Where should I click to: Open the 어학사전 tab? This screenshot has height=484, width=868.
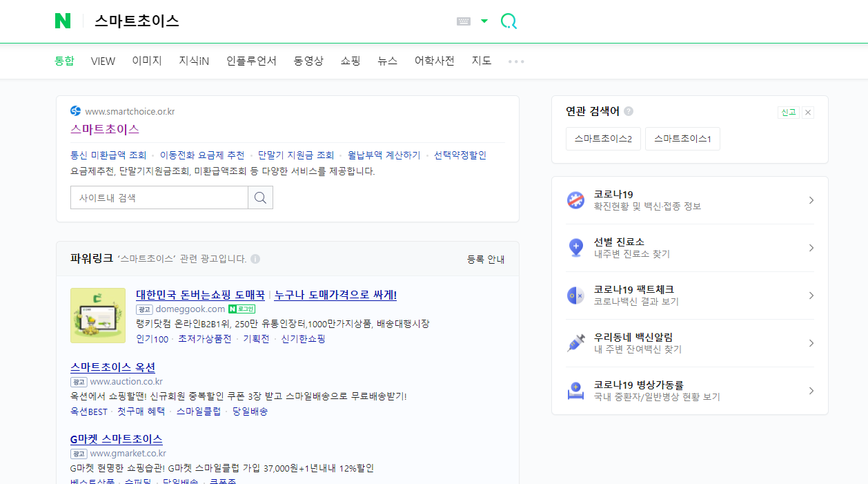click(x=435, y=61)
